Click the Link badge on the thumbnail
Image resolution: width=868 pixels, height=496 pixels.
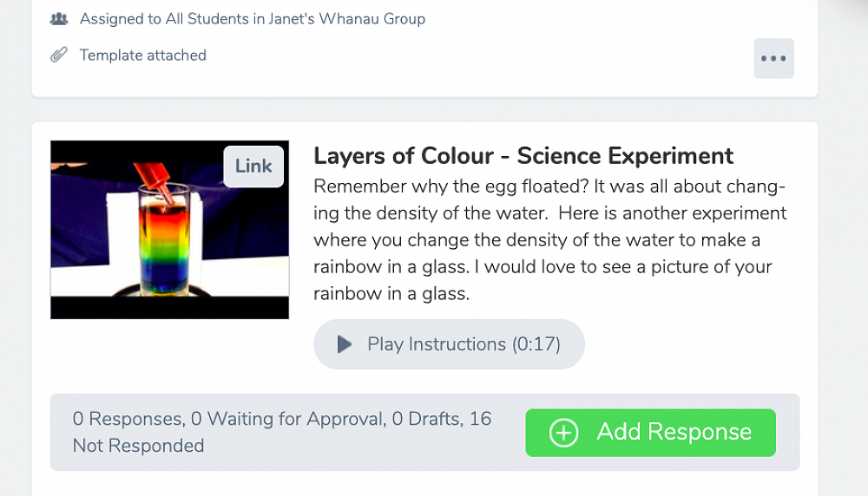pos(253,166)
